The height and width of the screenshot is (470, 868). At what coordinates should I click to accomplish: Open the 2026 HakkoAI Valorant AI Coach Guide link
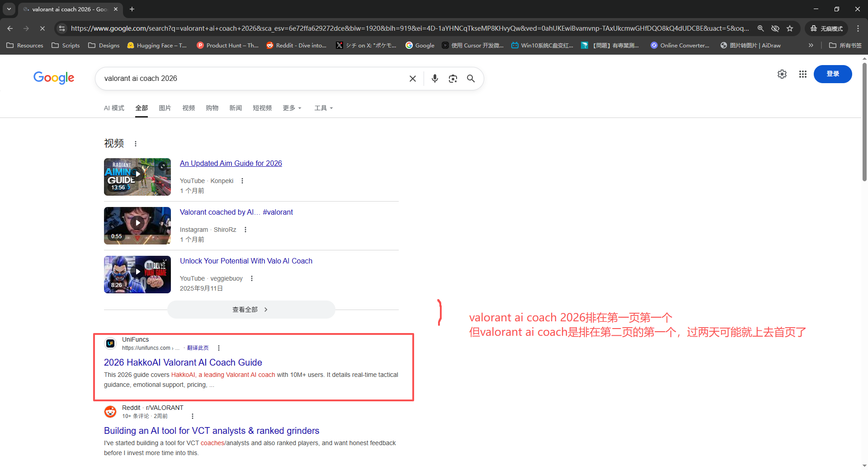tap(183, 362)
